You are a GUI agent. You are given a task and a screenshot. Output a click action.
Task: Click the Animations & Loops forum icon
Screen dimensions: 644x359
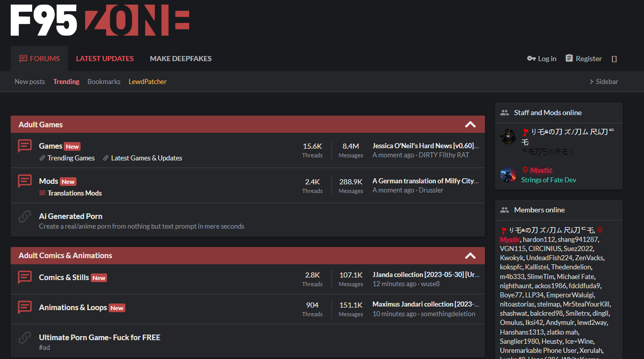click(x=24, y=308)
